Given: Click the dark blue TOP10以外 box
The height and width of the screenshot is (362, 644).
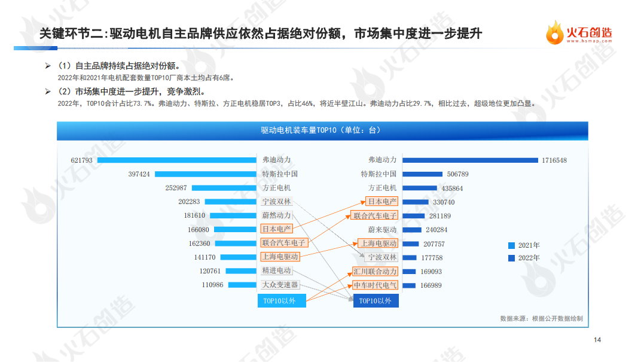Looking at the screenshot, I should (x=376, y=301).
